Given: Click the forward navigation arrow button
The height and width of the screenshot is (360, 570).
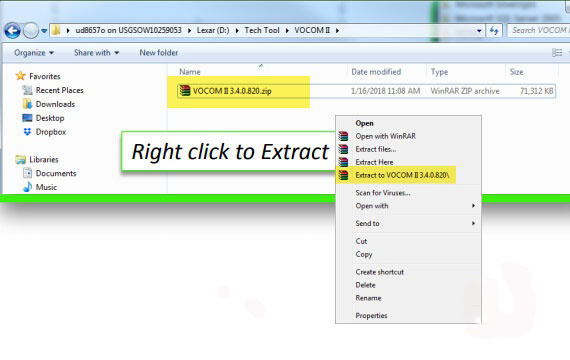Looking at the screenshot, I should (x=31, y=31).
